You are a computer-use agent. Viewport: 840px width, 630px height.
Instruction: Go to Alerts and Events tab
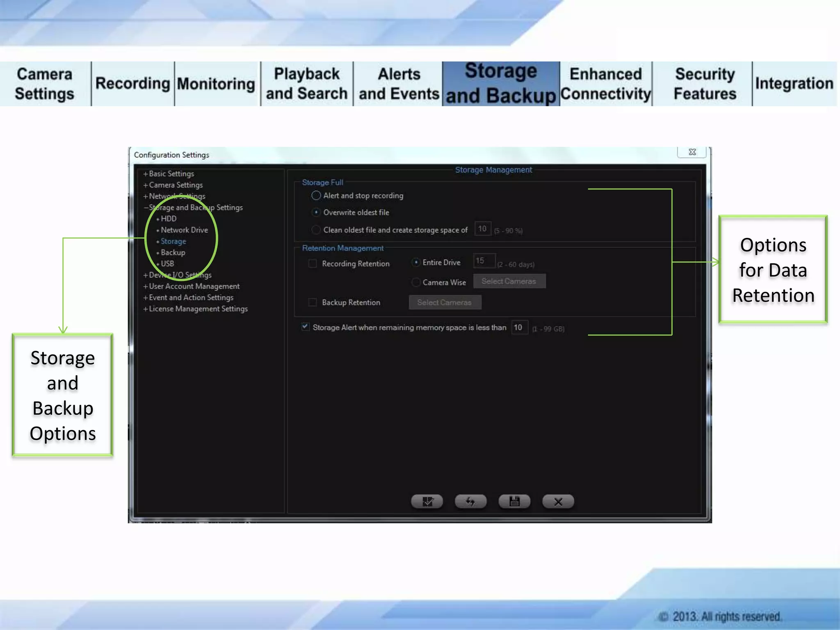point(399,84)
